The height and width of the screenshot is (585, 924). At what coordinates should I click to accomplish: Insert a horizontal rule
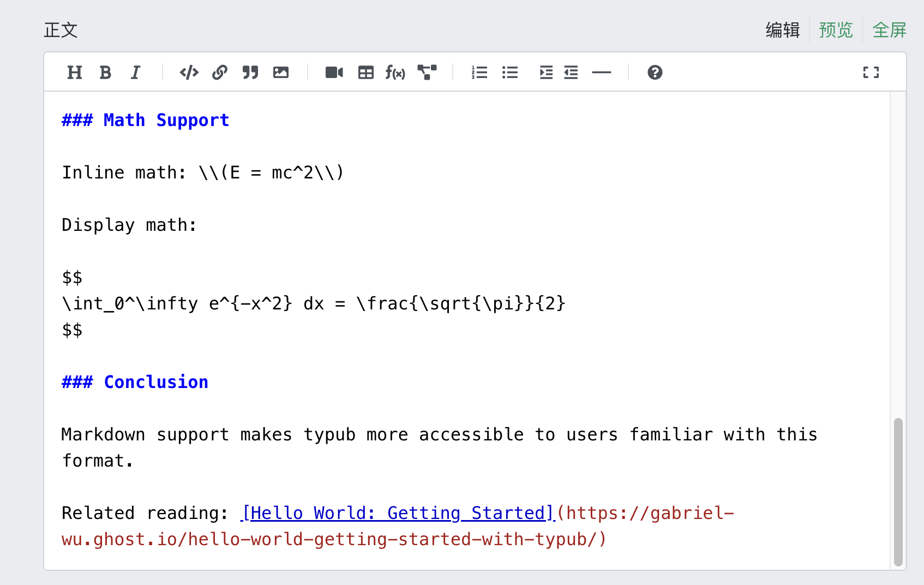coord(602,73)
